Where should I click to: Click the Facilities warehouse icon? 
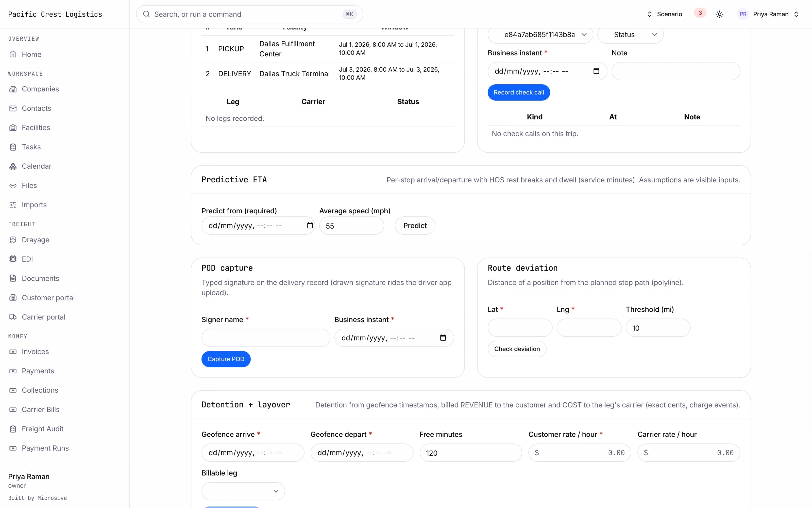pos(13,128)
